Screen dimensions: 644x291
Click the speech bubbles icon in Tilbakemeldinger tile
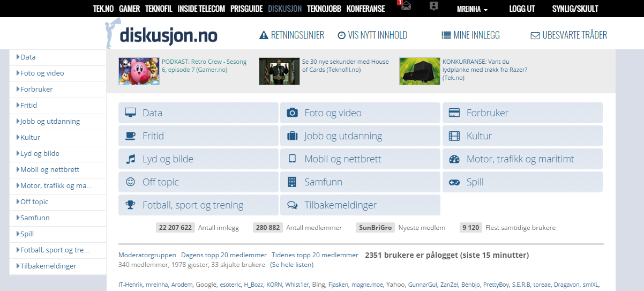click(292, 205)
